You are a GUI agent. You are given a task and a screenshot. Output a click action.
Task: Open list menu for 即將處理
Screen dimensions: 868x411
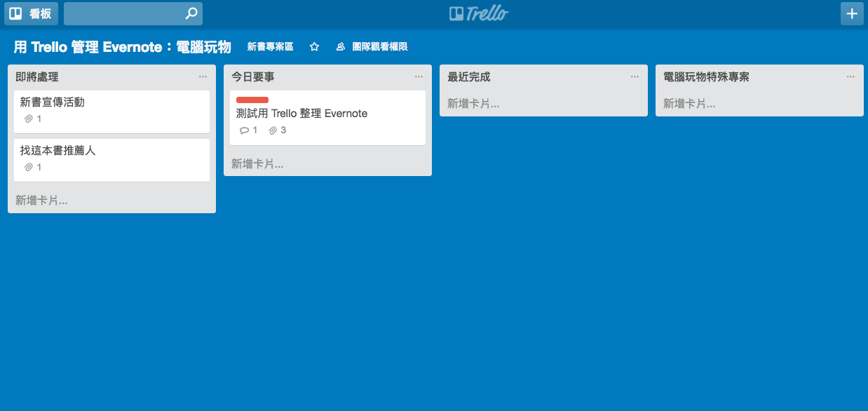(x=203, y=76)
